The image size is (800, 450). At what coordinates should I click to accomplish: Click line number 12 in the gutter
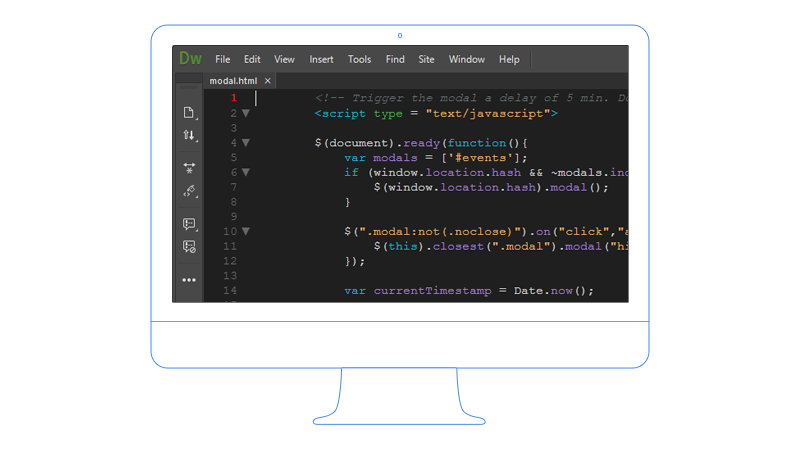tap(230, 261)
